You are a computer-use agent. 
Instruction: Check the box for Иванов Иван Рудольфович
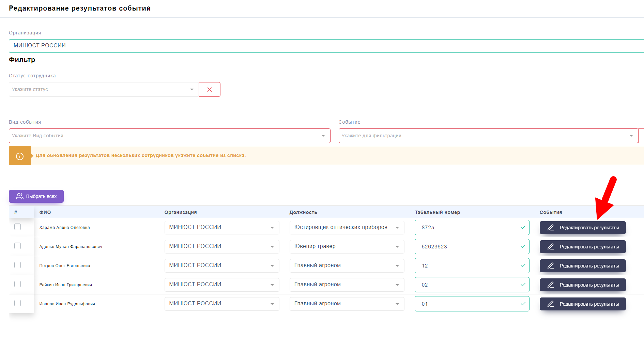click(18, 303)
